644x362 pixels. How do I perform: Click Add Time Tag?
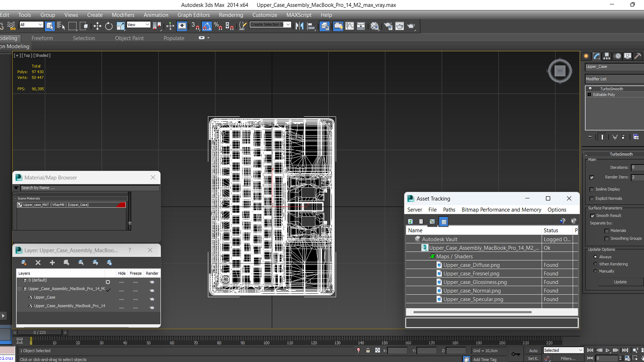click(x=485, y=359)
